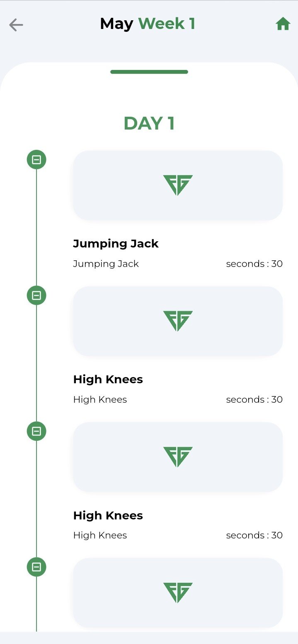Tap Jumping Jack's seconds : 30 label
This screenshot has width=298, height=644.
point(254,264)
